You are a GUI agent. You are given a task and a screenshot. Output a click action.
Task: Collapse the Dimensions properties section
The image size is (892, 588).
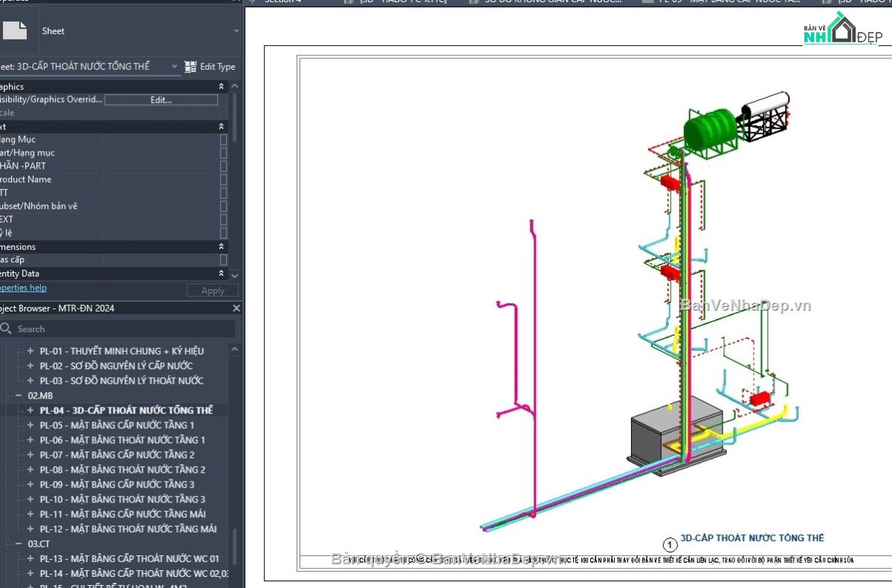pyautogui.click(x=221, y=247)
